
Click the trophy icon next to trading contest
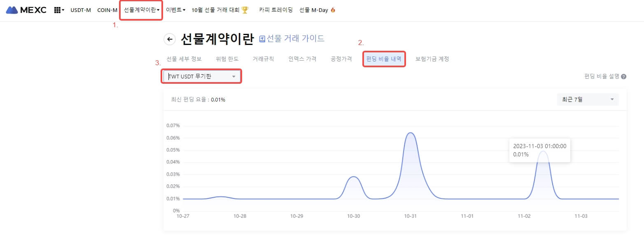(x=245, y=10)
